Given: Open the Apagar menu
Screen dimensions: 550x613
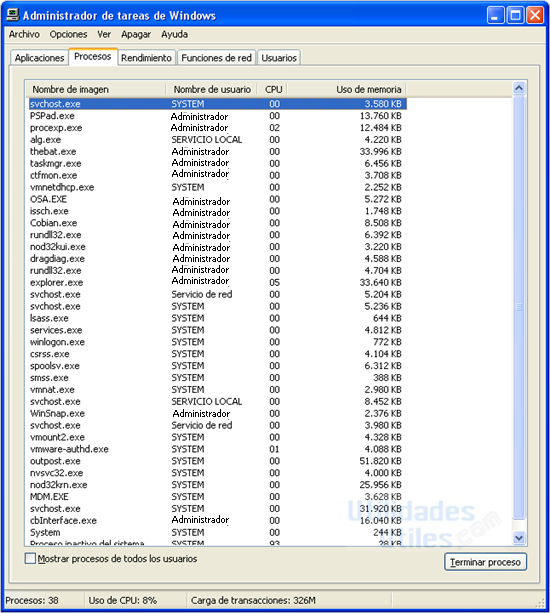Looking at the screenshot, I should tap(136, 34).
